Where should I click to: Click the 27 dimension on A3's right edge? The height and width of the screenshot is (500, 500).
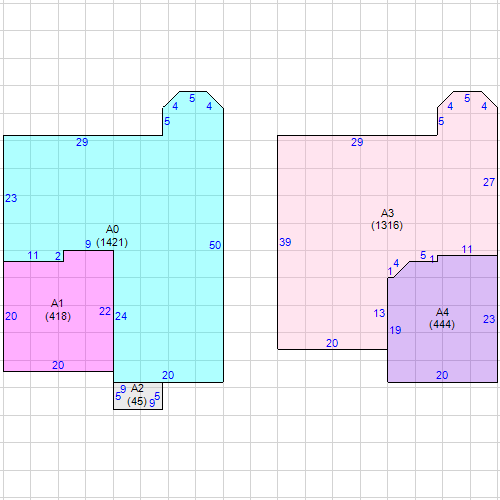(x=489, y=182)
